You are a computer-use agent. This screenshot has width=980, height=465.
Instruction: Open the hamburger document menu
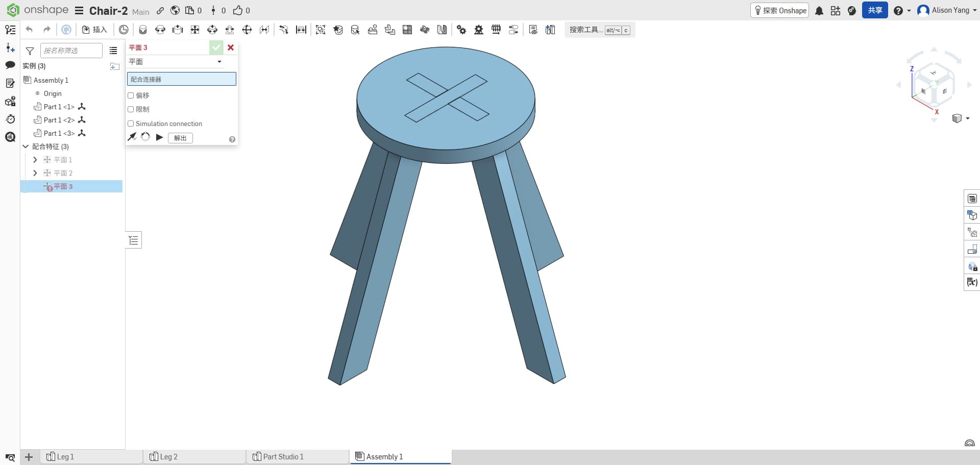click(79, 11)
